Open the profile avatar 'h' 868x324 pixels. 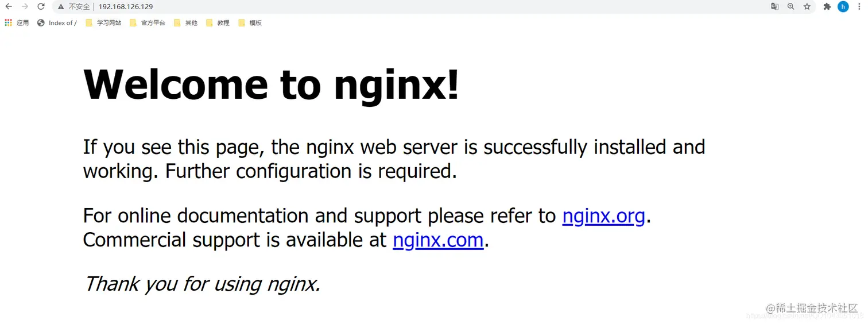point(843,6)
